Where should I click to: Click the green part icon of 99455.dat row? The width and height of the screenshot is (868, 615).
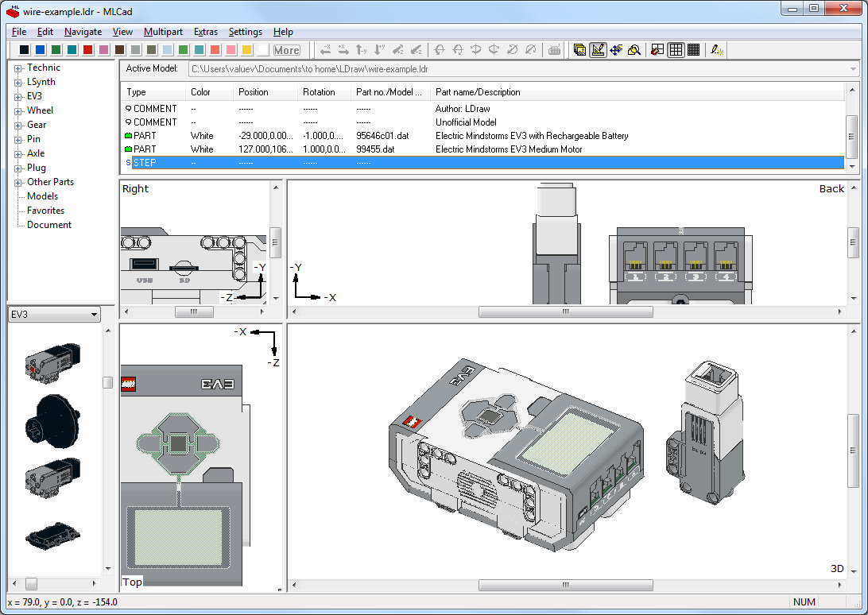[x=129, y=149]
